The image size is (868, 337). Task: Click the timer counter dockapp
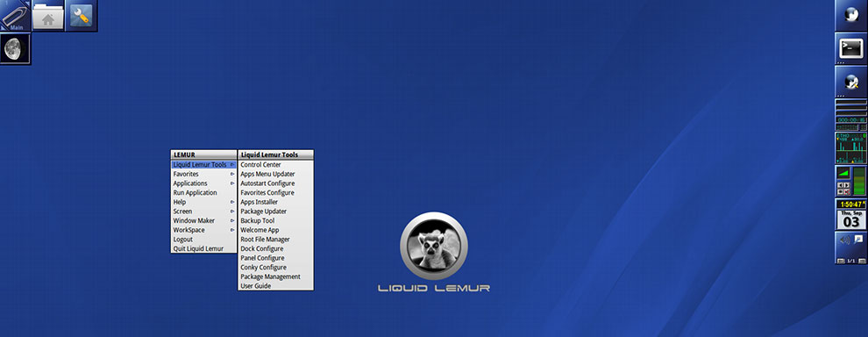(x=851, y=119)
